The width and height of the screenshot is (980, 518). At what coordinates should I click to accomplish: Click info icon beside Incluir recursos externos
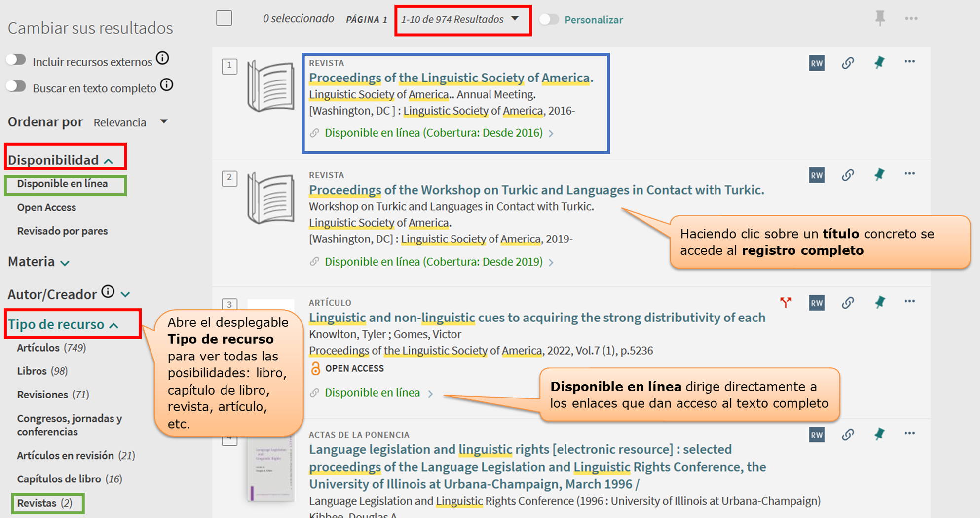click(162, 59)
